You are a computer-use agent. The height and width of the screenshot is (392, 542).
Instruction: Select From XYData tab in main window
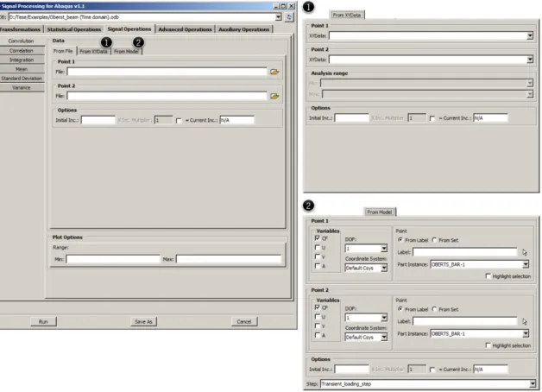(x=93, y=52)
